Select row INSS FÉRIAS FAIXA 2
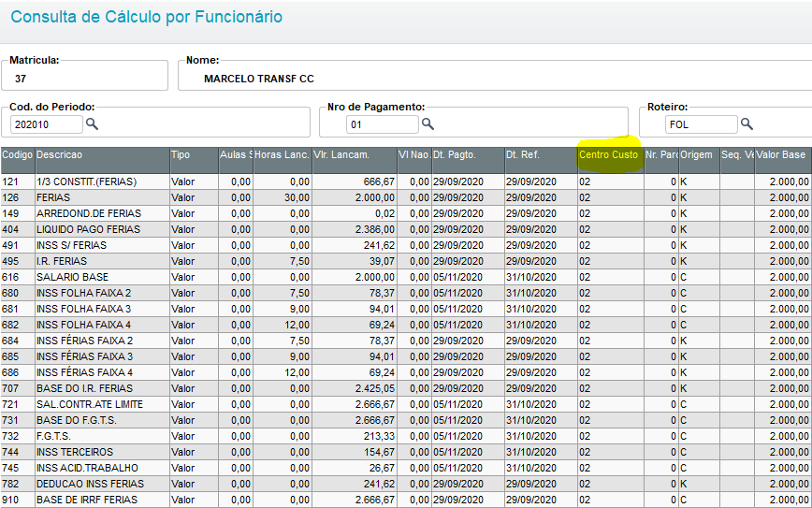The width and height of the screenshot is (812, 508). coord(406,341)
